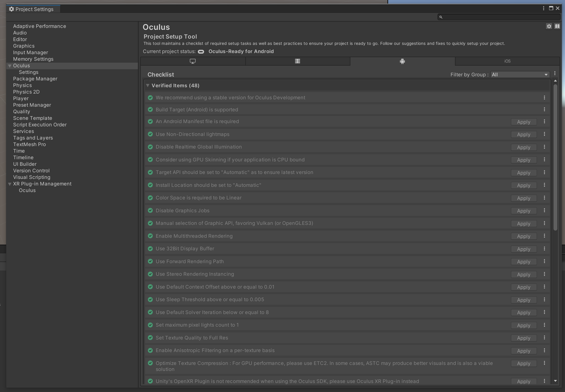This screenshot has width=565, height=392.
Task: Apply Set Texture Quality to Full Res
Action: click(x=523, y=338)
